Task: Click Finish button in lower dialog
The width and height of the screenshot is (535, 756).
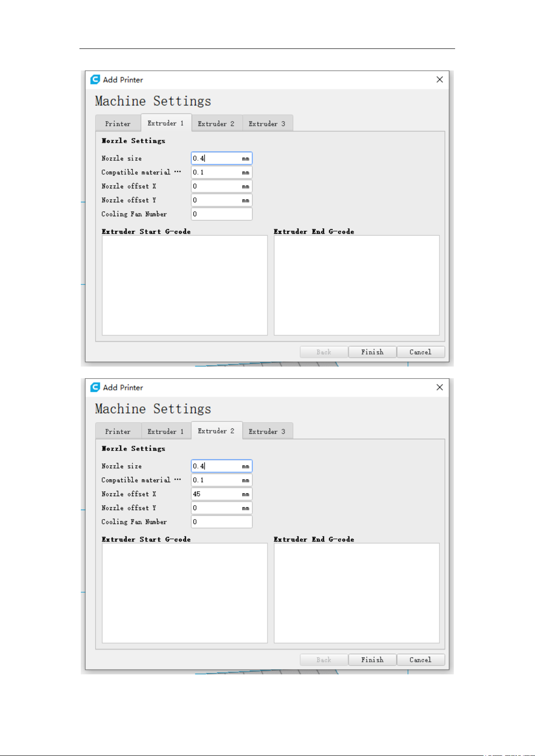Action: coord(373,660)
